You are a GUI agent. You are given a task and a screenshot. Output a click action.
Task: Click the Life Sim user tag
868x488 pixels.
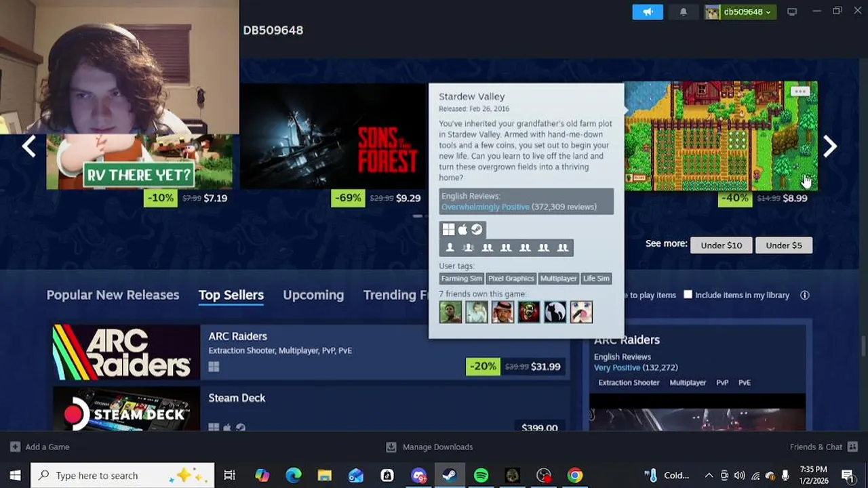point(596,279)
